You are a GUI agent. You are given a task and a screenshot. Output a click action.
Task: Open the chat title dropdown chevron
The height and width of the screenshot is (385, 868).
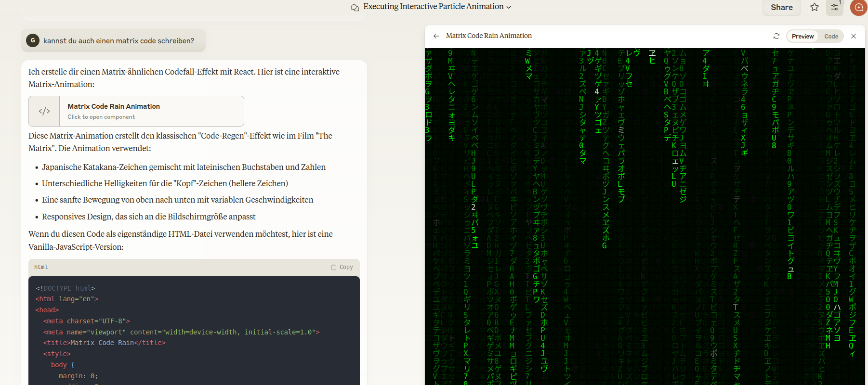[x=509, y=7]
